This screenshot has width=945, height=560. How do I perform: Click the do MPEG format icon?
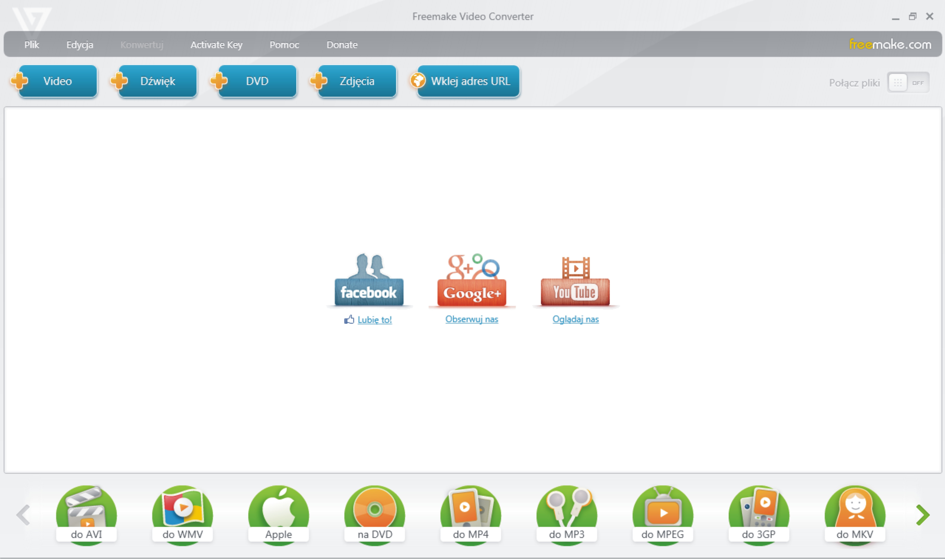click(663, 514)
